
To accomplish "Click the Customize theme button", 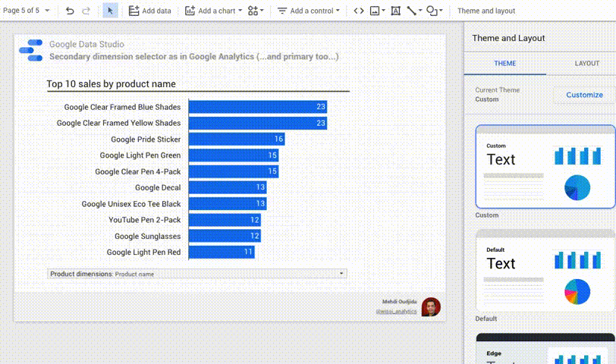I will click(584, 95).
